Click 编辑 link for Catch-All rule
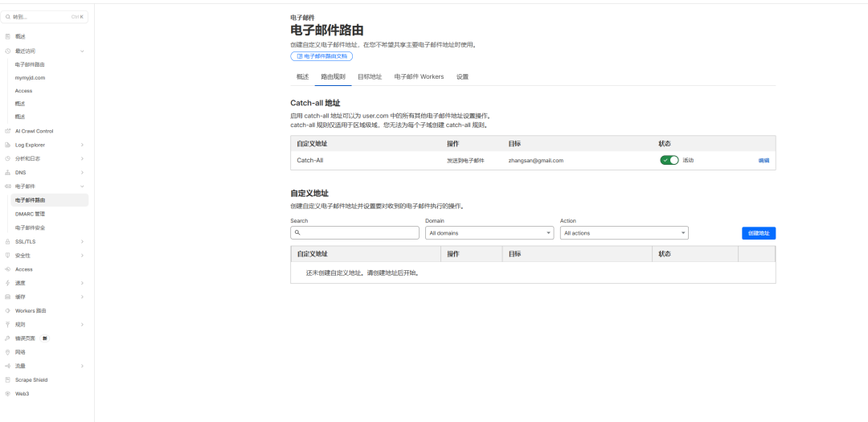The height and width of the screenshot is (422, 868). tap(764, 161)
